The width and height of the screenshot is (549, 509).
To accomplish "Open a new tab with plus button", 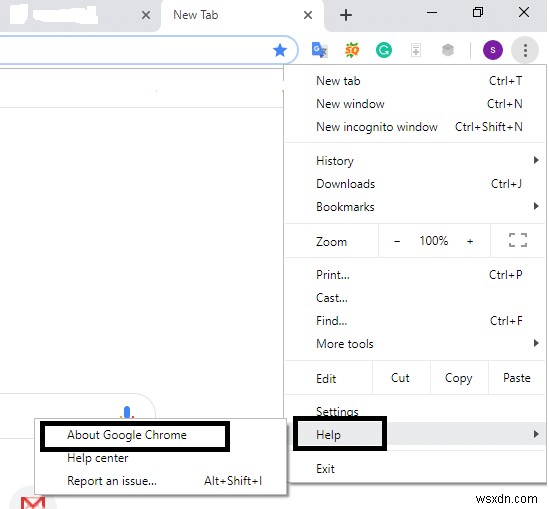I will [x=346, y=15].
